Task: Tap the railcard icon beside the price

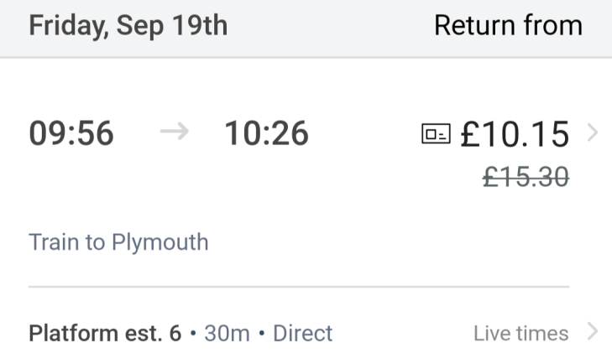Action: point(435,134)
